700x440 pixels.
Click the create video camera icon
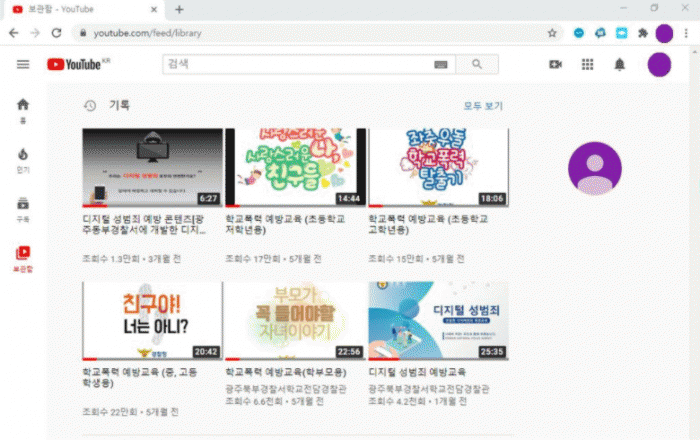555,64
